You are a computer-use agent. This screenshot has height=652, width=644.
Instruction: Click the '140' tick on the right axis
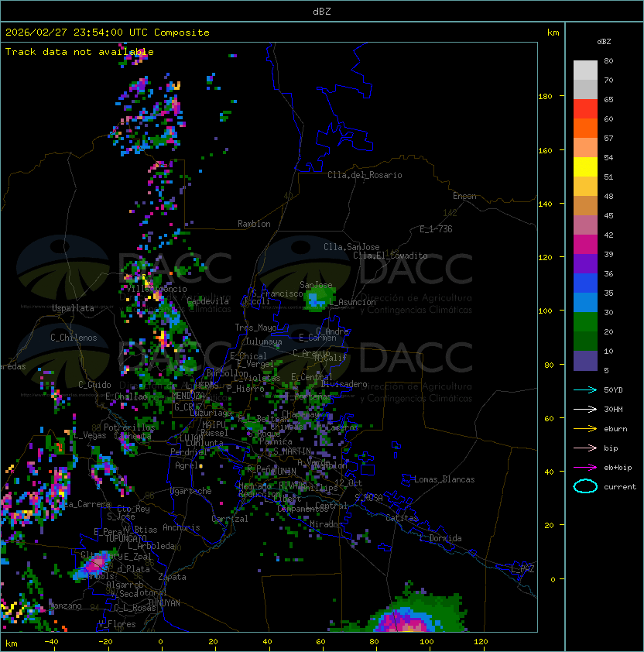coord(545,204)
